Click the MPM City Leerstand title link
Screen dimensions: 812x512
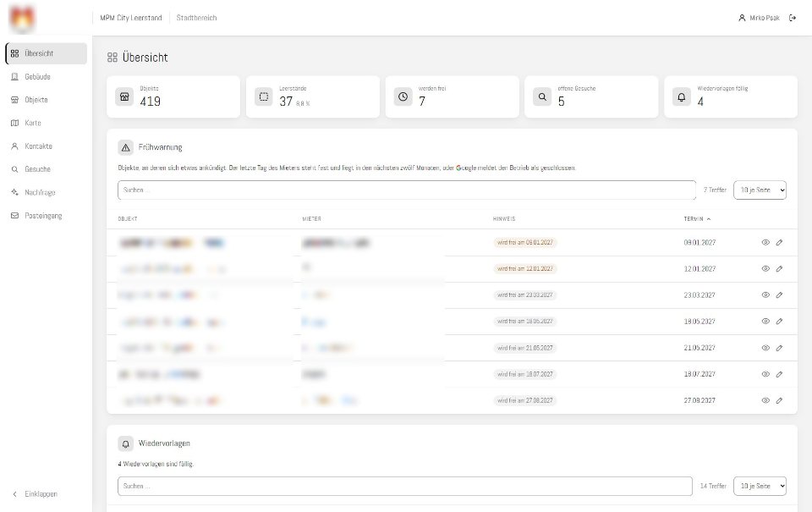131,18
